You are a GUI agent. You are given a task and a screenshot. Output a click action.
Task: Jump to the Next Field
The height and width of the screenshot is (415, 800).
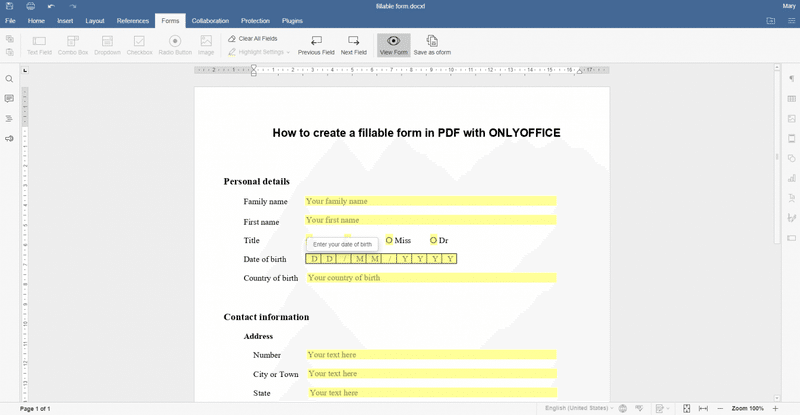(354, 45)
